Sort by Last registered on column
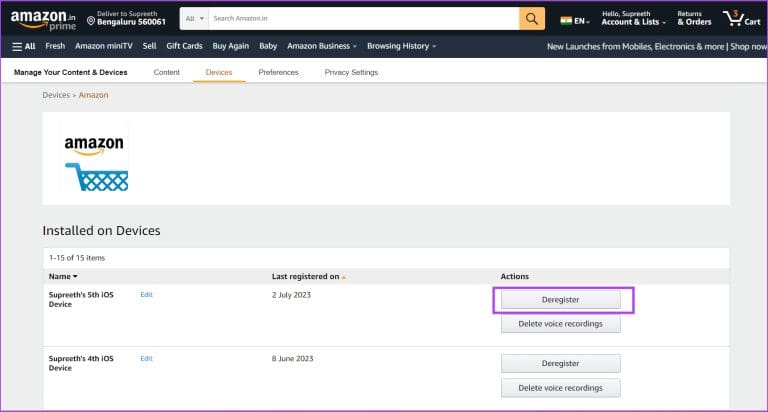The height and width of the screenshot is (412, 768). tap(309, 276)
